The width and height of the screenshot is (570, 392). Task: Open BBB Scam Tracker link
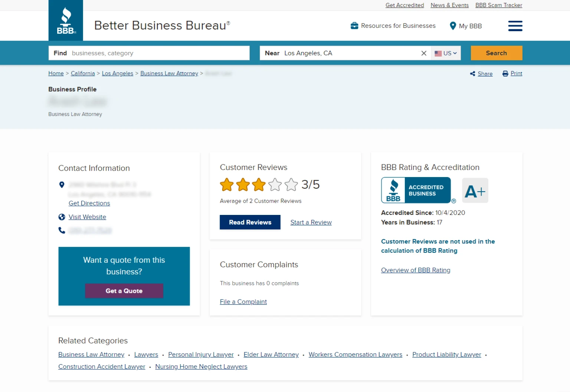[499, 5]
